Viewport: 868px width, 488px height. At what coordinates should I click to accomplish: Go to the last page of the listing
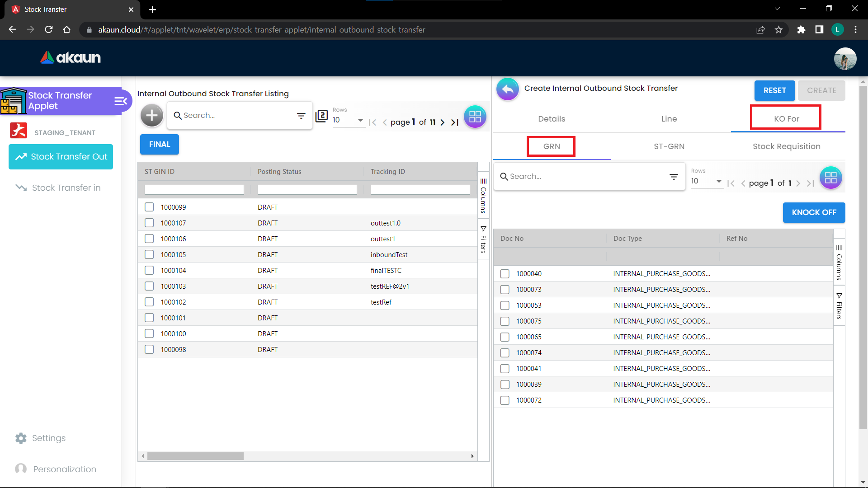[455, 122]
